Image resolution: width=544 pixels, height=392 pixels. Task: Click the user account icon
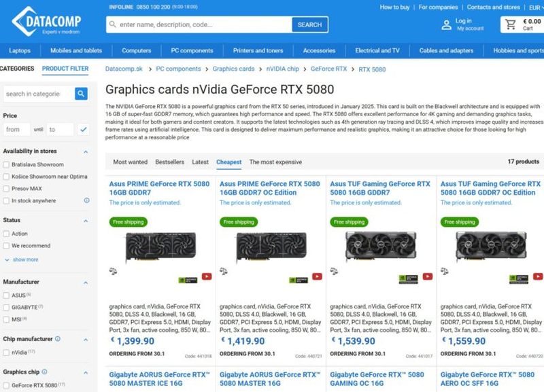447,24
